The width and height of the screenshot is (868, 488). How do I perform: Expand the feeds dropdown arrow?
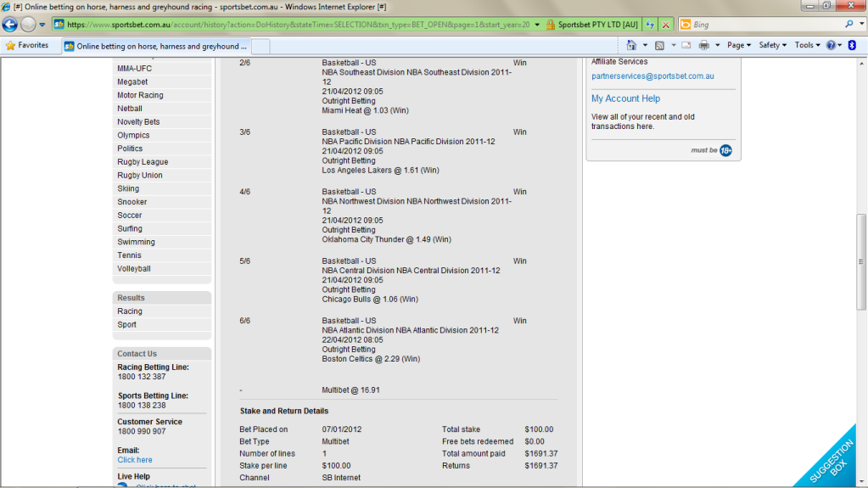(673, 46)
